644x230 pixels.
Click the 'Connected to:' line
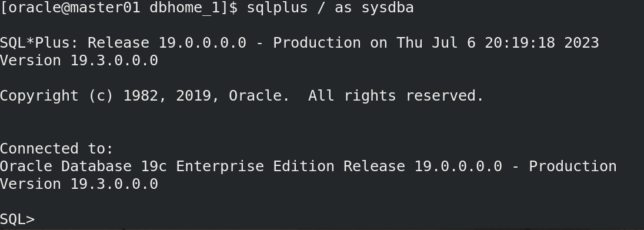tap(56, 148)
